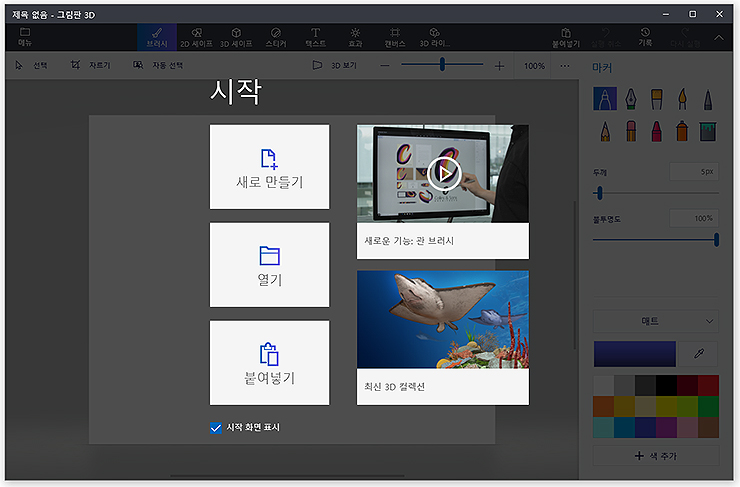Image resolution: width=740 pixels, height=487 pixels.
Task: Open the 최신 3D 컬렉션 card
Action: tap(443, 337)
